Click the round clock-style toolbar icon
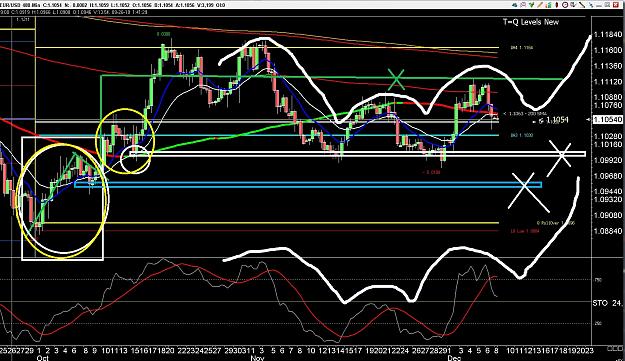Viewport: 625px width, 361px height. coord(565,5)
